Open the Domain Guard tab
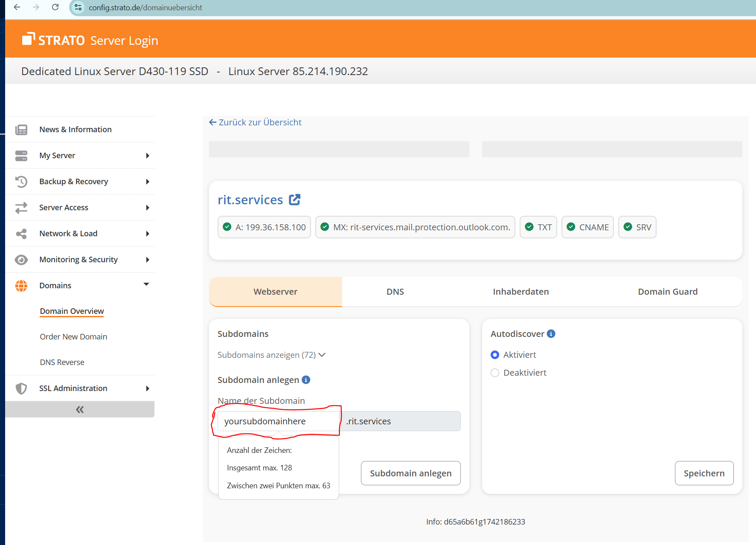The image size is (756, 545). coord(668,292)
